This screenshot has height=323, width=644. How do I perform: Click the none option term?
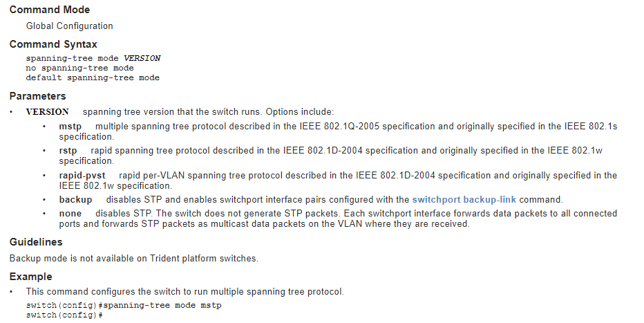click(70, 214)
